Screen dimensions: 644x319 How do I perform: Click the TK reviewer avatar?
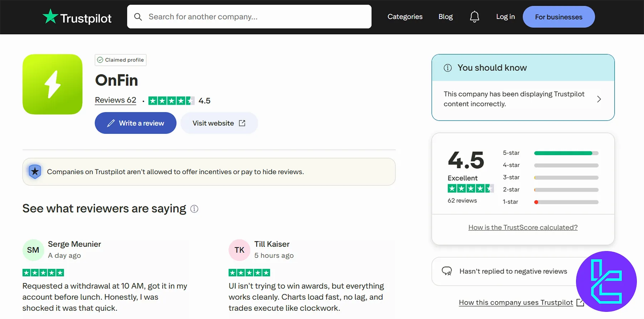[239, 250]
